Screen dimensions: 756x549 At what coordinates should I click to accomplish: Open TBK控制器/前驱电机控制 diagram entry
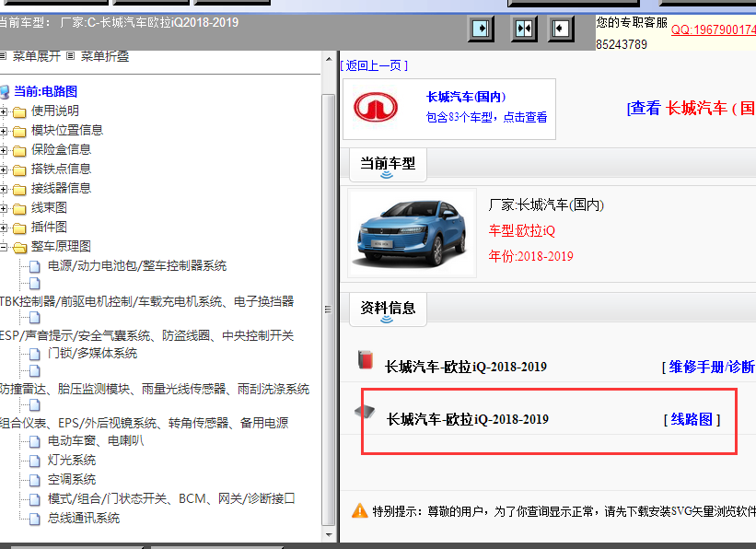point(146,301)
